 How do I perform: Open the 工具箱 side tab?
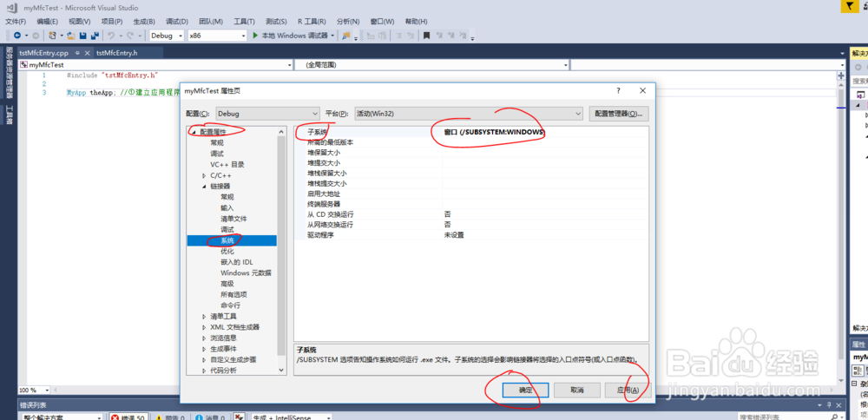[9, 115]
